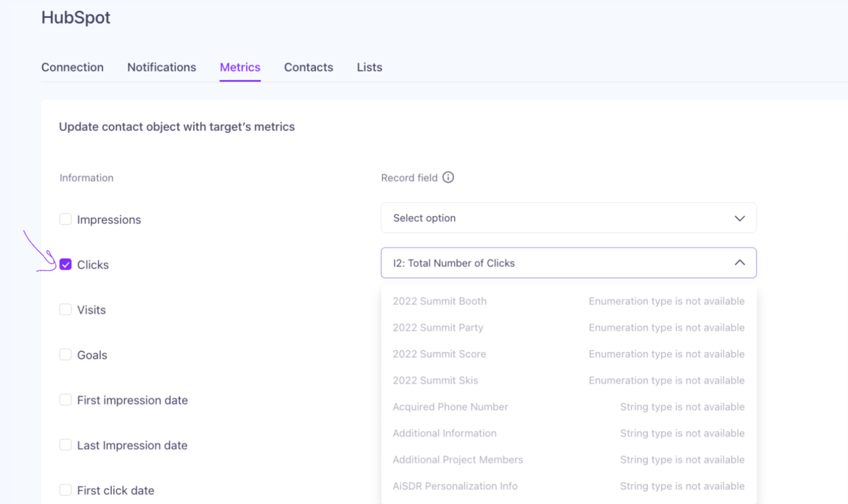
Task: Click the Impressions label text
Action: click(x=109, y=220)
